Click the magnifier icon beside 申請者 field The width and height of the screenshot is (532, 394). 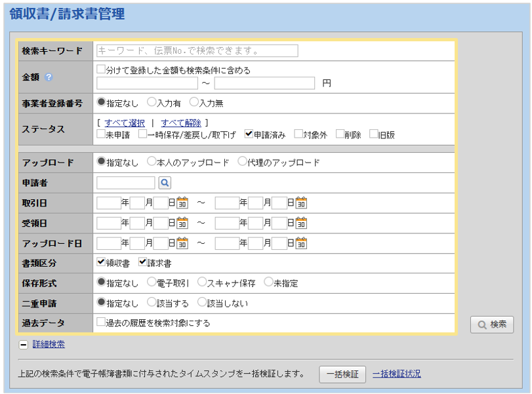[165, 183]
